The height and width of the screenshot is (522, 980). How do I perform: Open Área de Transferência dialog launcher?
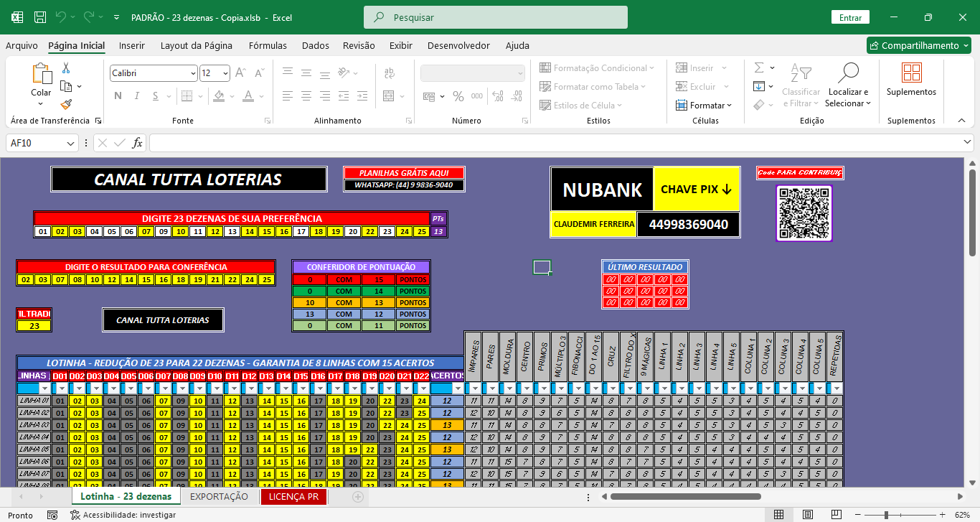coord(98,121)
